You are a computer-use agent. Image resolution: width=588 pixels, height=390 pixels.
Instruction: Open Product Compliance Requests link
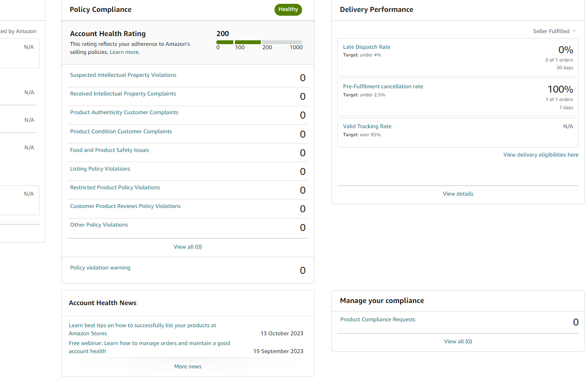378,320
